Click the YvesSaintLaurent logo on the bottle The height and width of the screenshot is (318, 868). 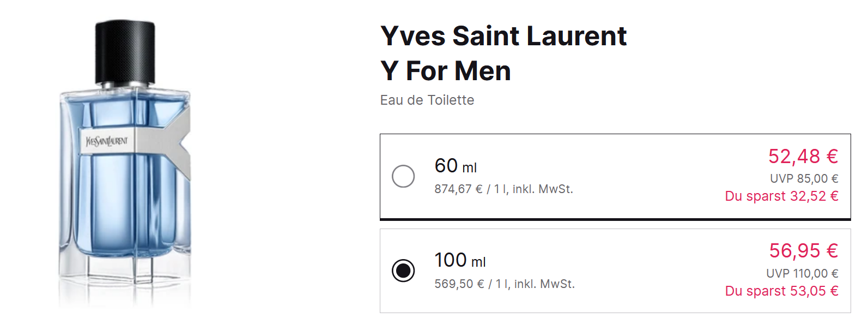click(x=107, y=142)
